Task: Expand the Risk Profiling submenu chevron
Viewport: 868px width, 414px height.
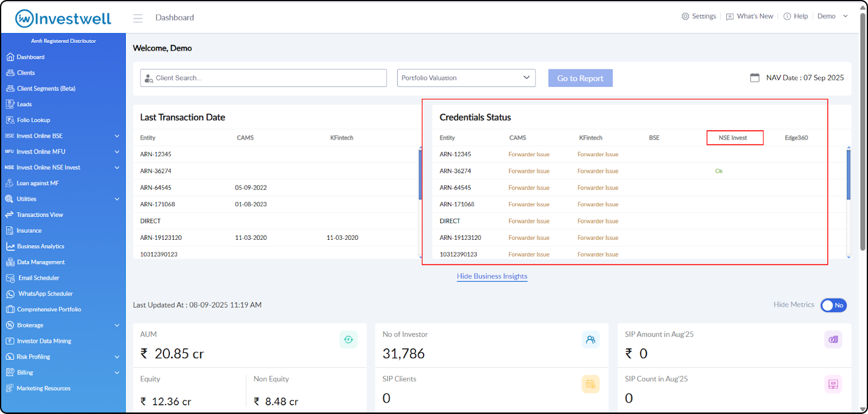Action: pos(117,356)
